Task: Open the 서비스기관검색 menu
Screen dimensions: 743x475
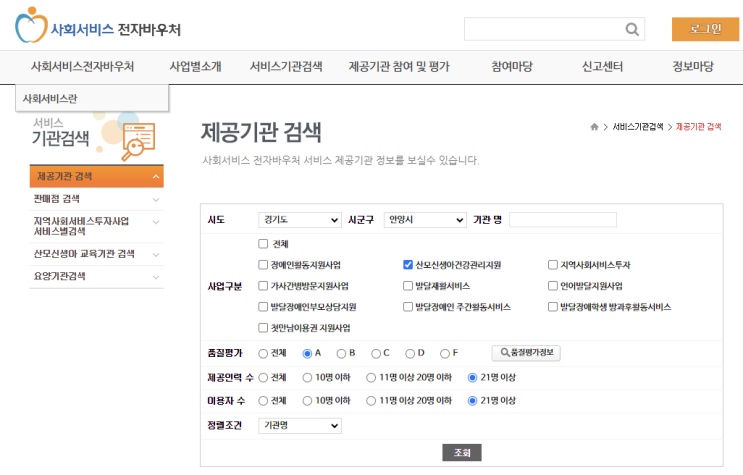Action: pos(286,66)
